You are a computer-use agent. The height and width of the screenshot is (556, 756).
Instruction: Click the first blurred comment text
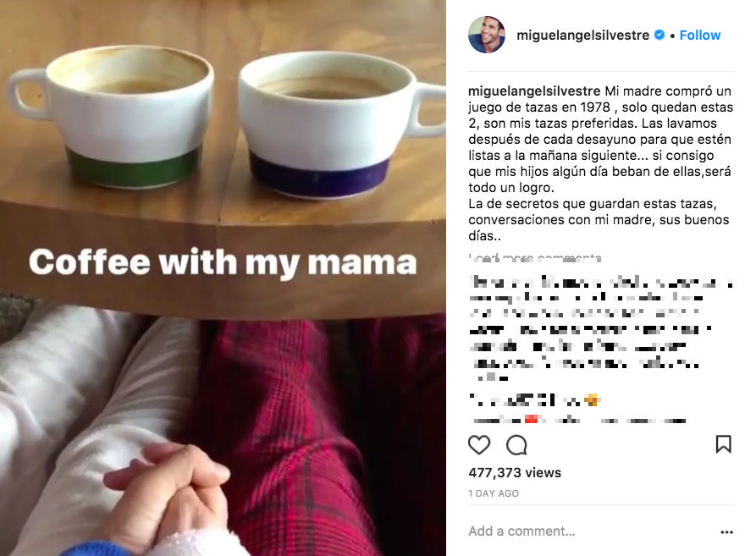[x=600, y=329]
